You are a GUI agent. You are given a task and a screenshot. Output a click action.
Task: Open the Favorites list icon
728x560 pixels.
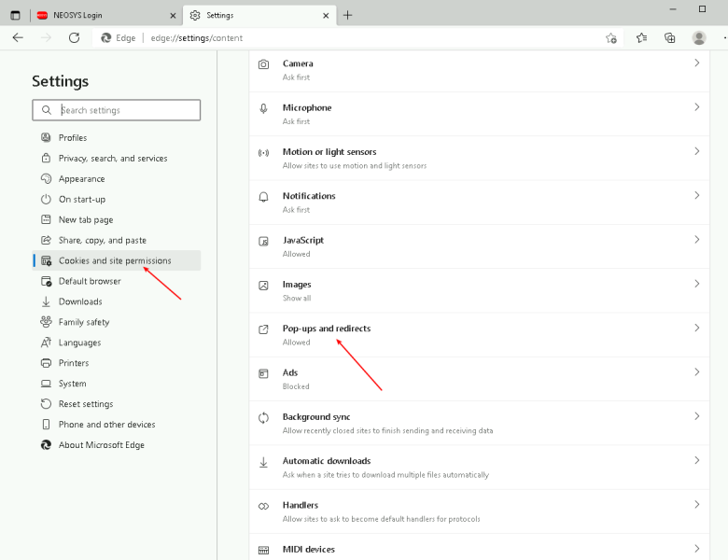(x=641, y=37)
